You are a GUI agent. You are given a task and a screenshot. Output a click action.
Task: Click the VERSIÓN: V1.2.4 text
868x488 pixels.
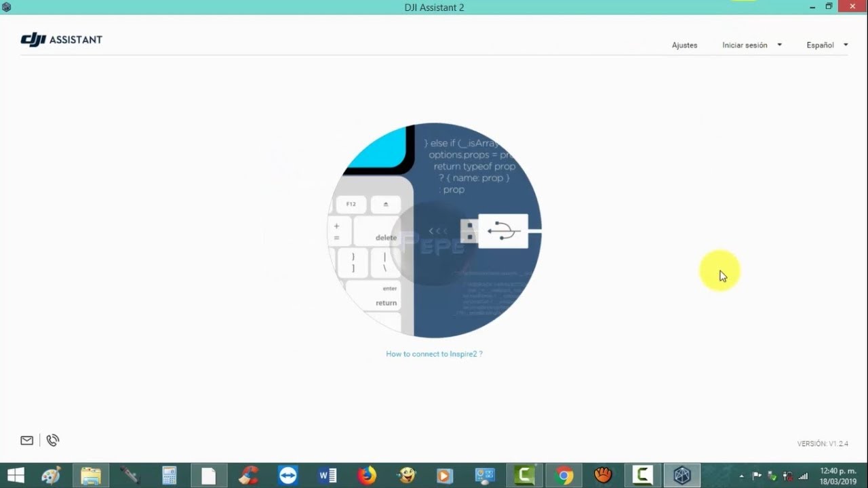pos(823,444)
